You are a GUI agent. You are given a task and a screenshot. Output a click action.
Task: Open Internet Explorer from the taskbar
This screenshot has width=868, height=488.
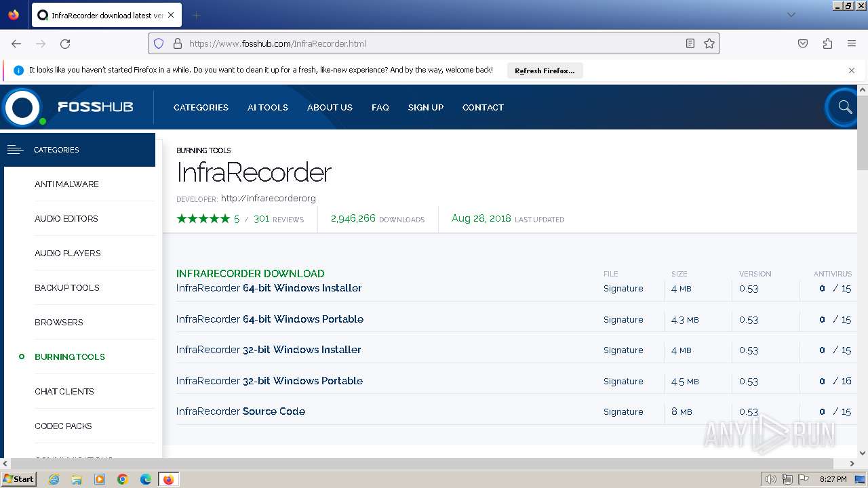pyautogui.click(x=54, y=479)
